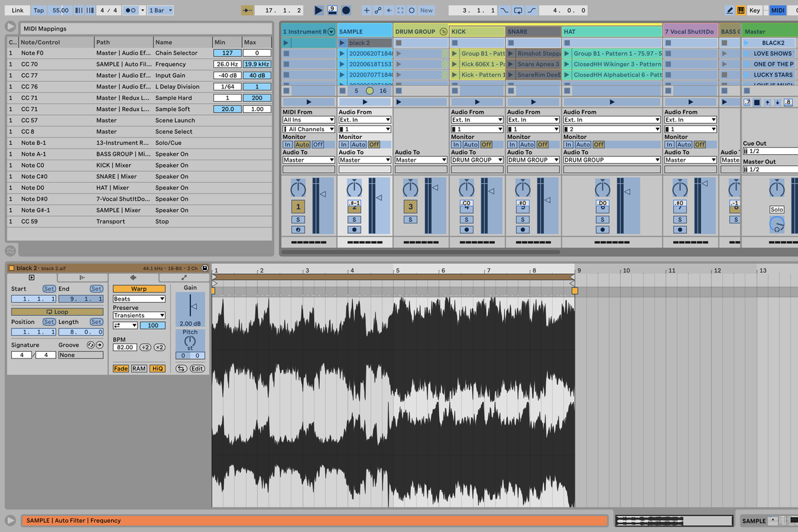
Task: Click the Tap tempo button
Action: [x=39, y=11]
